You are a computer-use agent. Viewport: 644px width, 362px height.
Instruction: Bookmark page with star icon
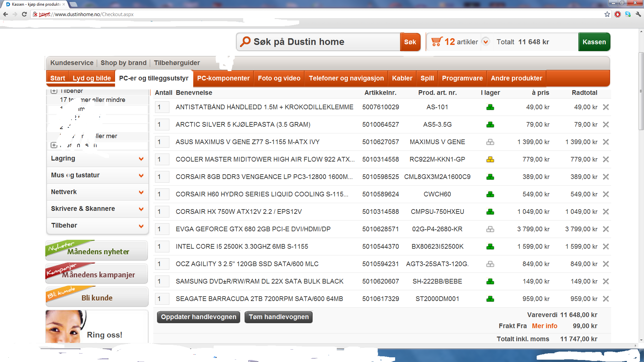(x=607, y=14)
